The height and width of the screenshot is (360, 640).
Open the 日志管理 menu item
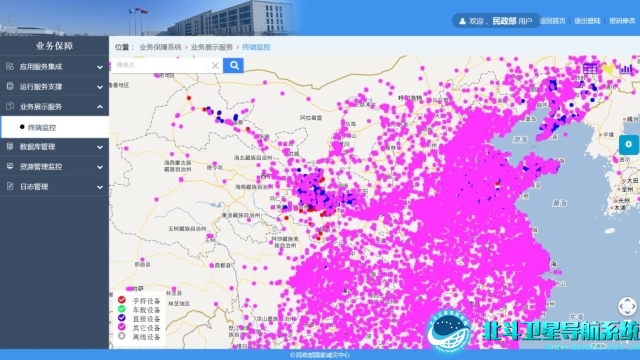point(54,187)
